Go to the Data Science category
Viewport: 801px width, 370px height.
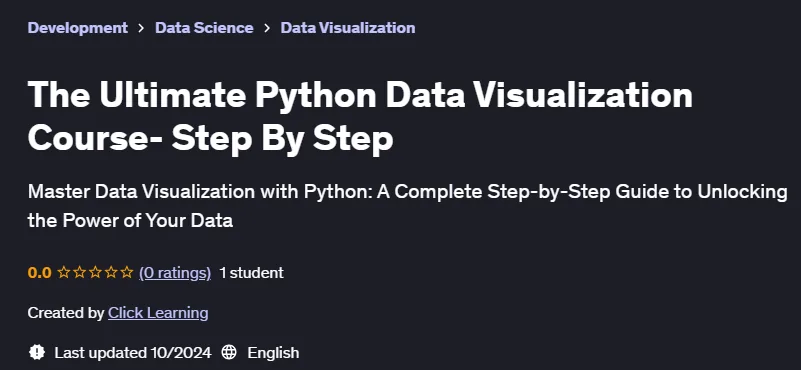click(204, 28)
